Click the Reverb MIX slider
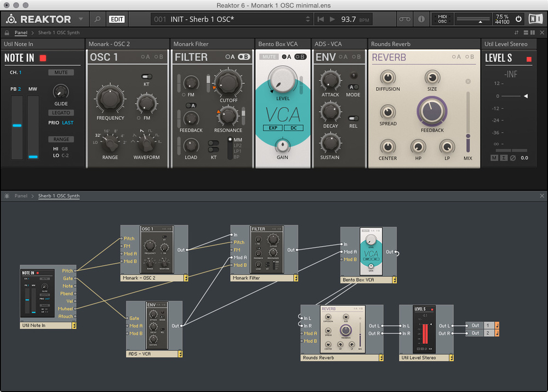 point(468,136)
